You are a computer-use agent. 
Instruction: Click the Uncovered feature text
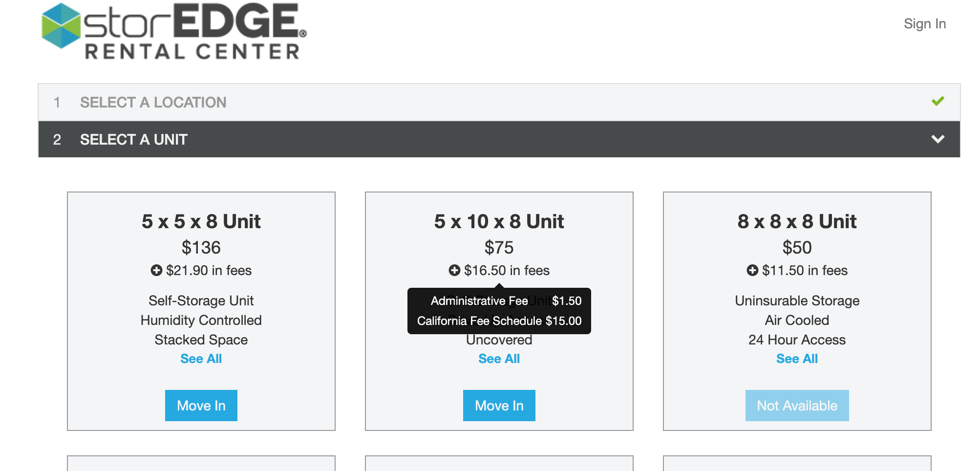pos(499,340)
